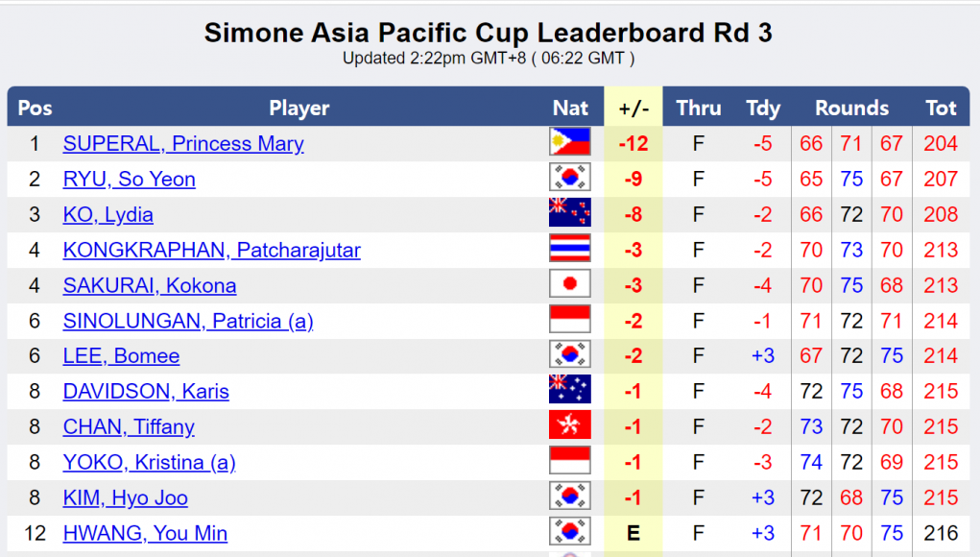Sort by Pos column header
This screenshot has width=980, height=557.
[x=35, y=109]
